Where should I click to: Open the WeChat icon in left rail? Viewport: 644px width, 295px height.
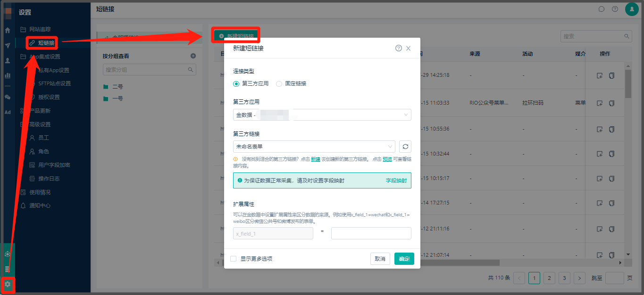coord(8,97)
